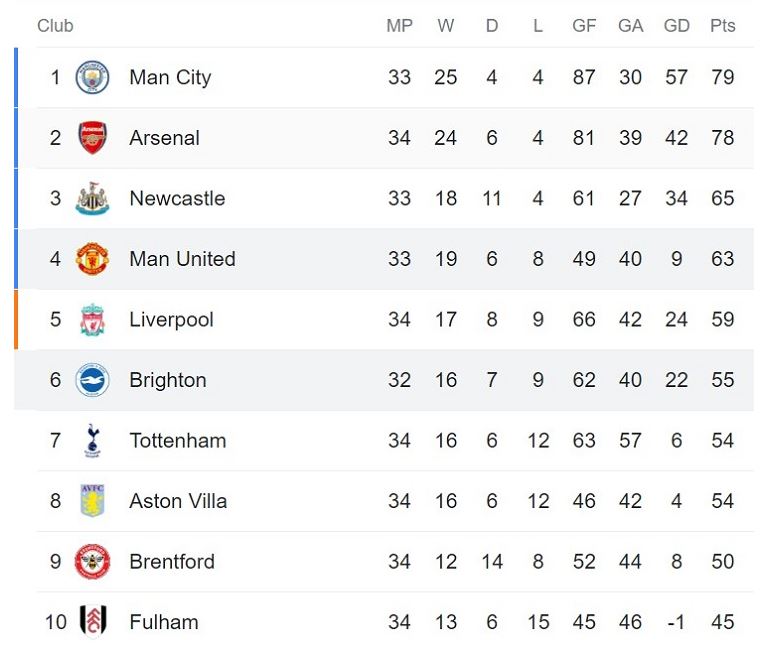Click the MP column header

[399, 26]
